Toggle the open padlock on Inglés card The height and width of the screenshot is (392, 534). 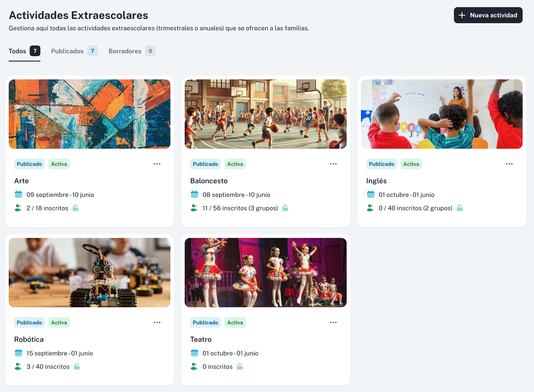460,208
